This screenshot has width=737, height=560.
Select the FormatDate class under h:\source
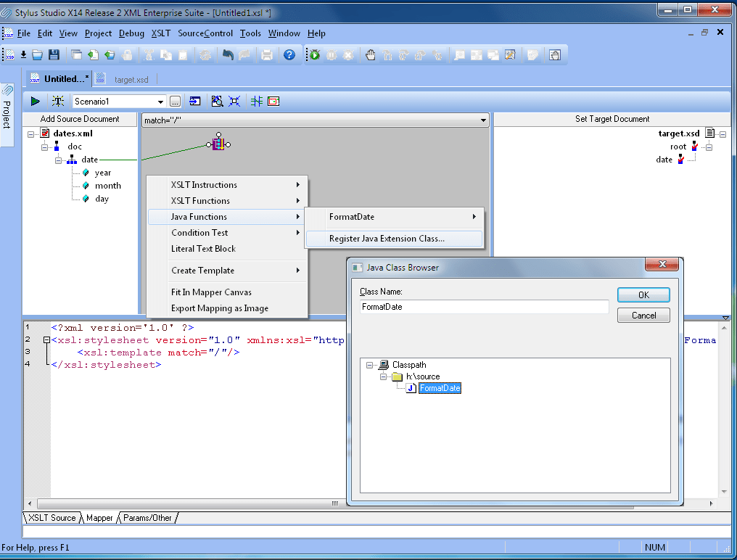[x=440, y=388]
